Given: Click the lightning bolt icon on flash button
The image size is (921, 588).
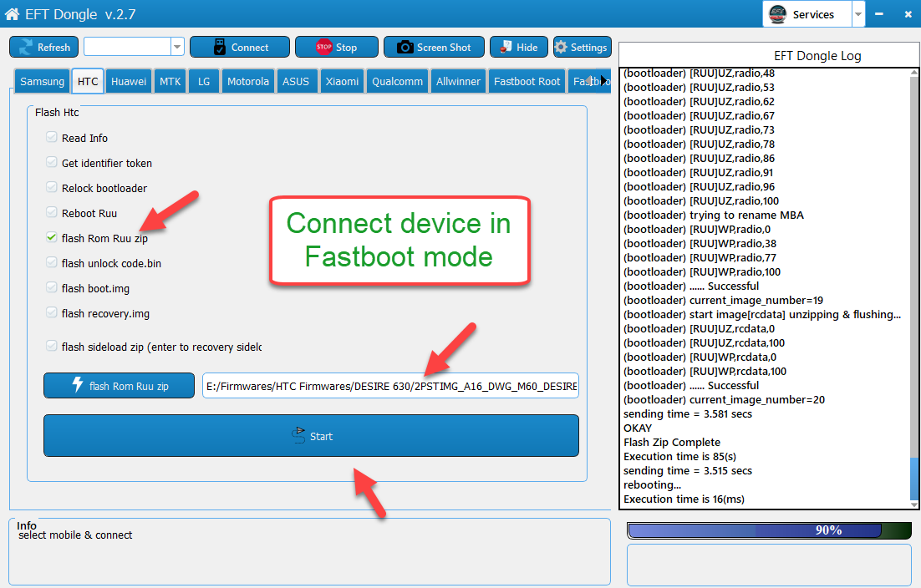Looking at the screenshot, I should [x=78, y=385].
